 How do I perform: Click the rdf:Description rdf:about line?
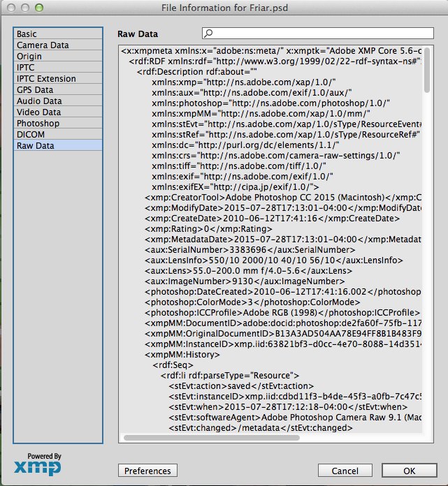click(196, 72)
